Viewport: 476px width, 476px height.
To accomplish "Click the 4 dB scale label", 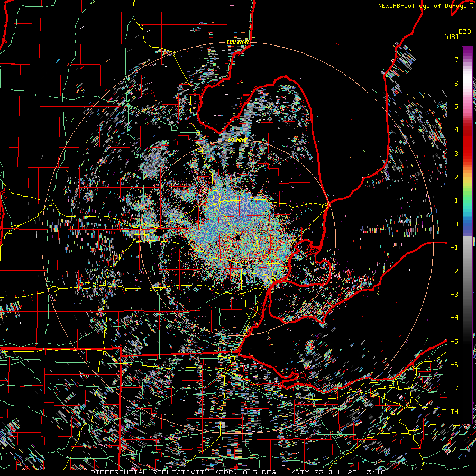I will point(456,130).
